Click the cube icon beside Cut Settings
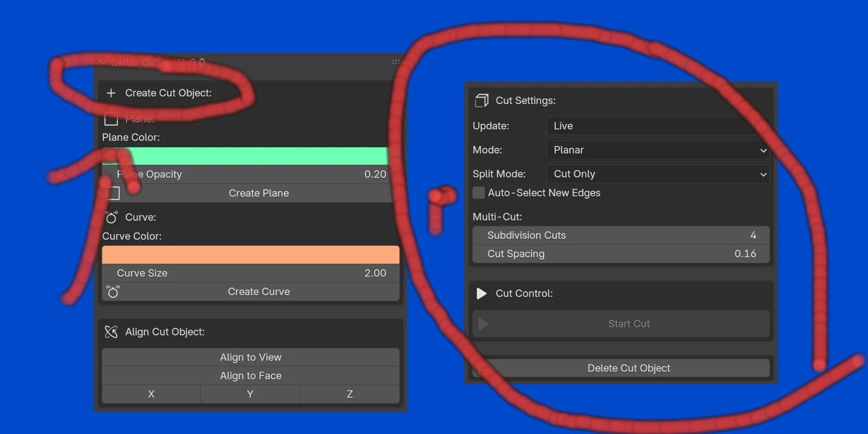Screen dimensions: 868x434 [x=481, y=101]
